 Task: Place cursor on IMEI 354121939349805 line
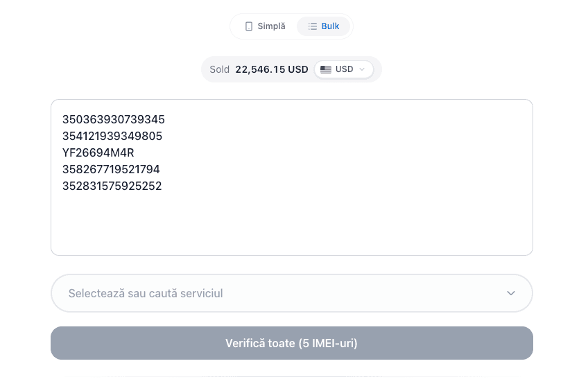coord(112,137)
